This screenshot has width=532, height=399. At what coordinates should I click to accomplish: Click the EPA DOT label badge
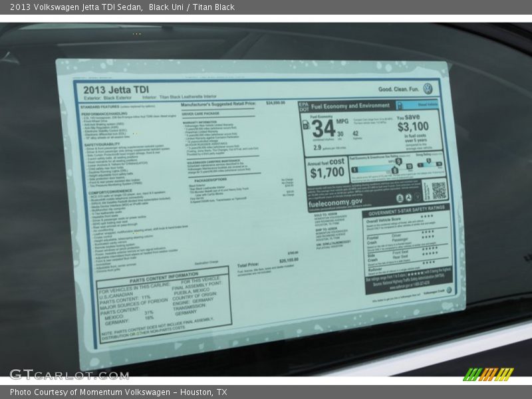click(304, 107)
